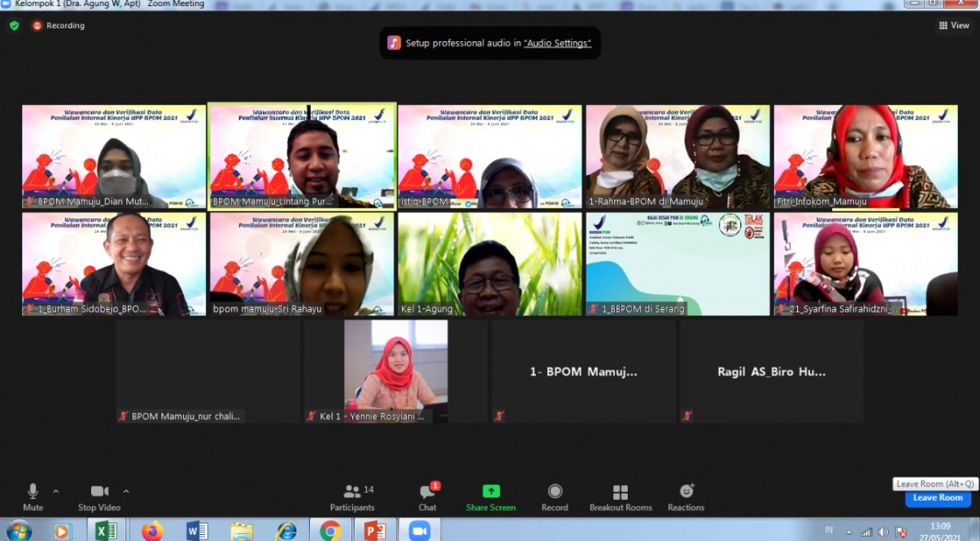Switch to PowerPoint in the taskbar
This screenshot has height=541, width=980.
(375, 531)
